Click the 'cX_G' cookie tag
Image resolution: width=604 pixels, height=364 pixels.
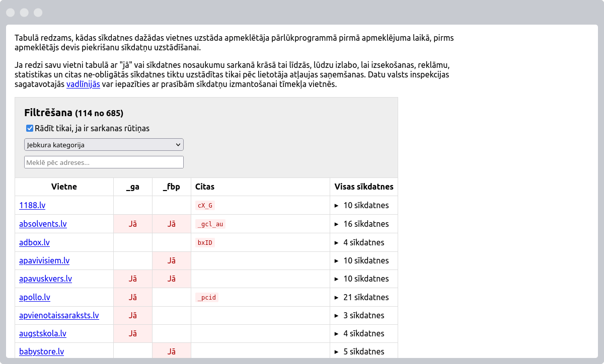[x=205, y=206]
